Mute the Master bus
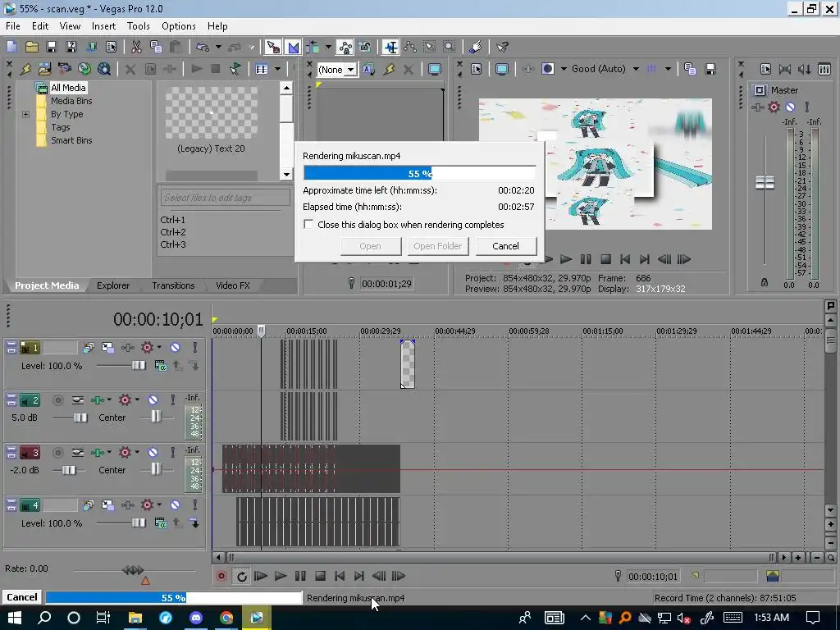 tap(790, 107)
